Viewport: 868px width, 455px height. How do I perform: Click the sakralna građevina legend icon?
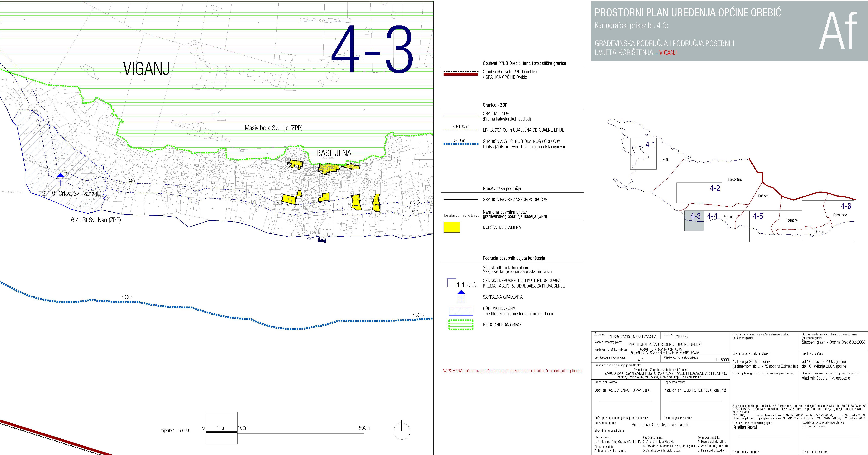[461, 297]
